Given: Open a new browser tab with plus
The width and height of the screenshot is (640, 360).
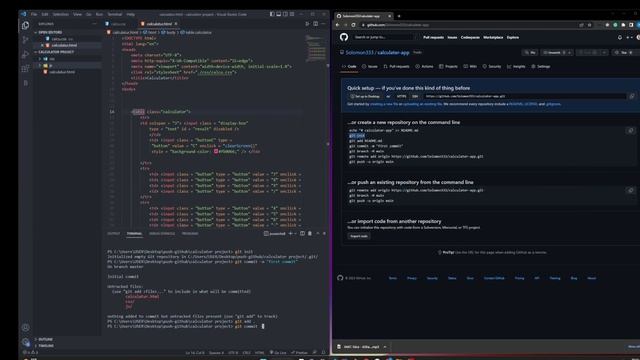Looking at the screenshot, I should click(x=399, y=16).
